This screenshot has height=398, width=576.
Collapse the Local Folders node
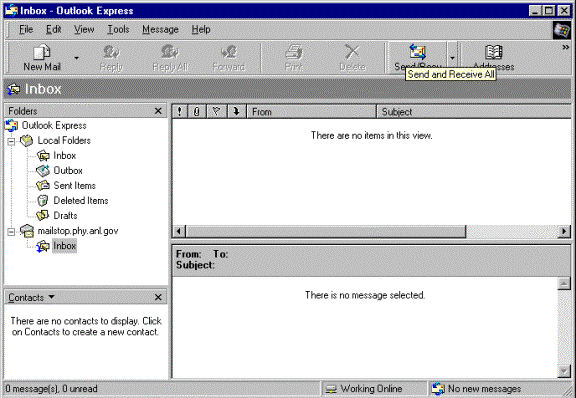(x=11, y=141)
